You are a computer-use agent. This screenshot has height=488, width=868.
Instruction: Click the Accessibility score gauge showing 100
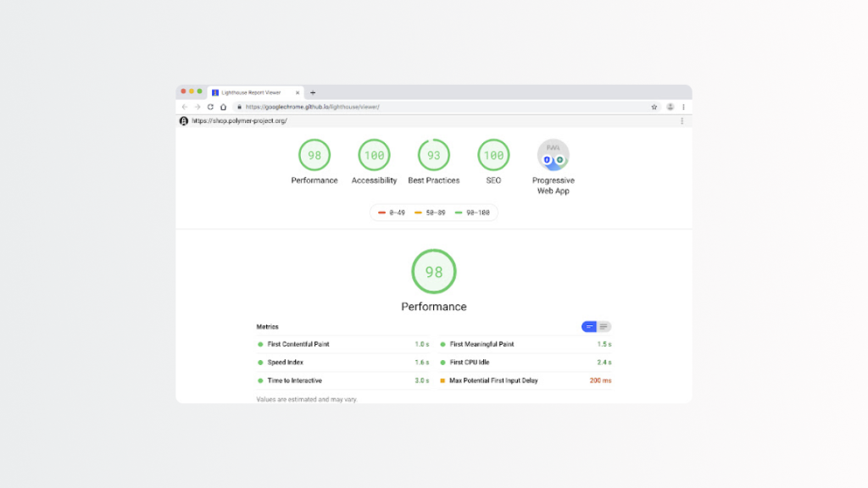click(x=374, y=155)
